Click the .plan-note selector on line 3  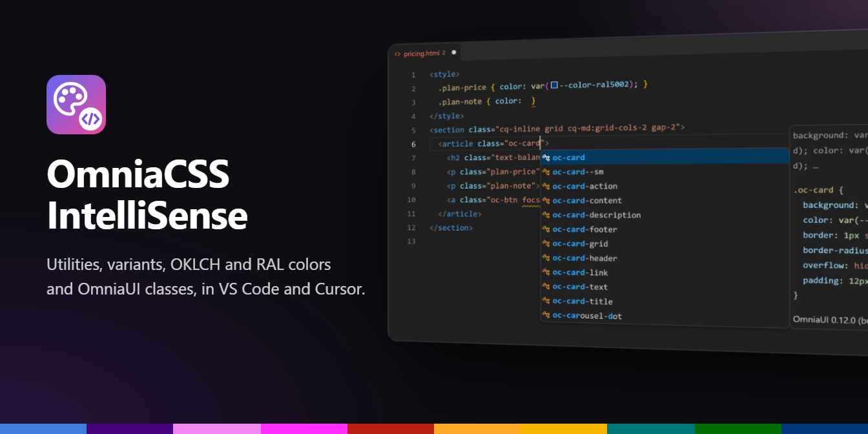tap(460, 101)
